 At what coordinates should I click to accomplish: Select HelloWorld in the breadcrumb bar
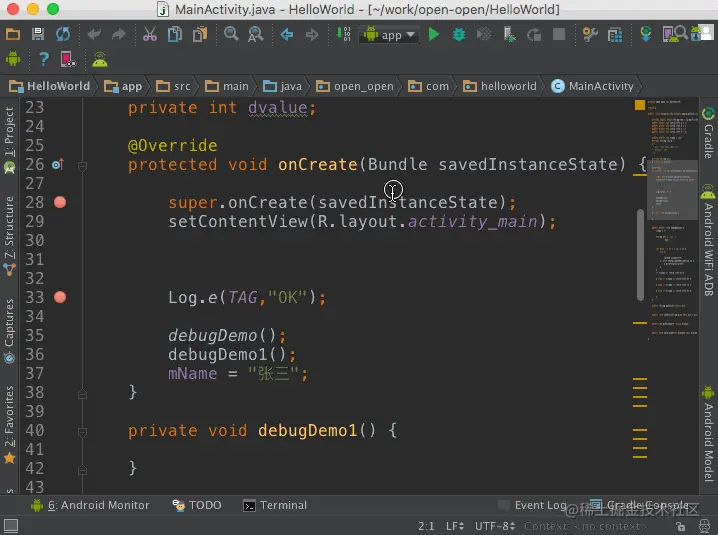49,86
